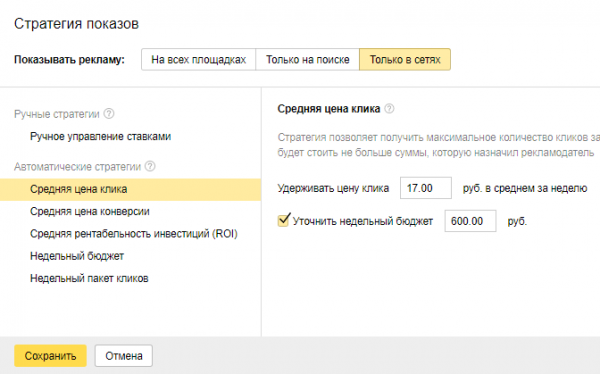Select Только на поиске option
The width and height of the screenshot is (600, 374).
tap(308, 59)
